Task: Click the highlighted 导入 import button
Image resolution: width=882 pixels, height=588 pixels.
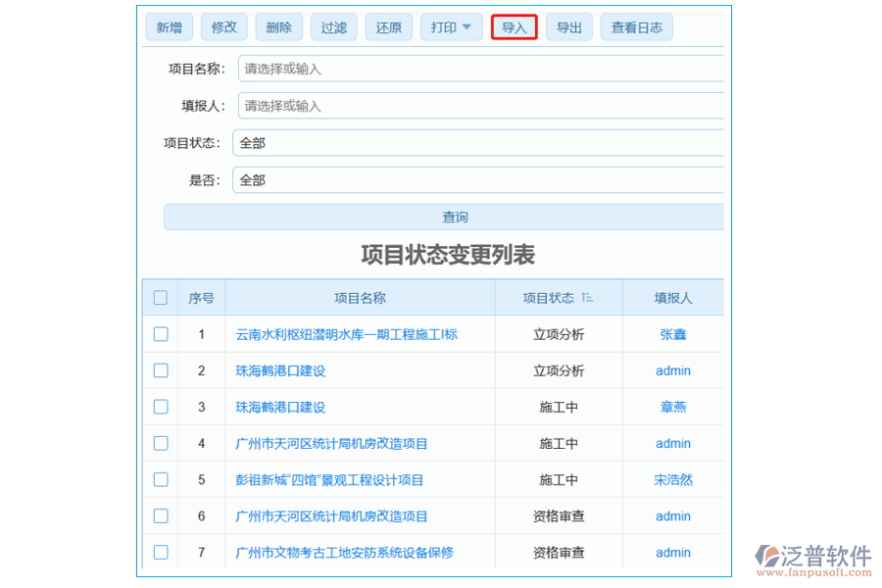Action: pos(514,26)
